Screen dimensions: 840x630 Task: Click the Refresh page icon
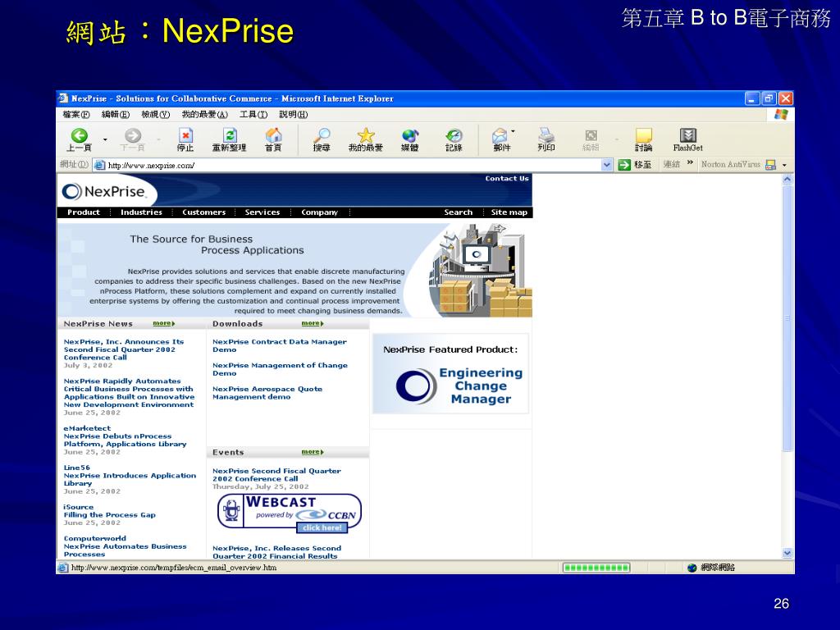230,135
